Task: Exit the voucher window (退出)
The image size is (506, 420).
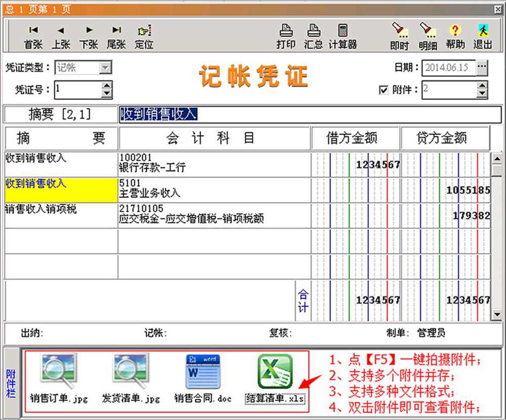Action: 483,37
